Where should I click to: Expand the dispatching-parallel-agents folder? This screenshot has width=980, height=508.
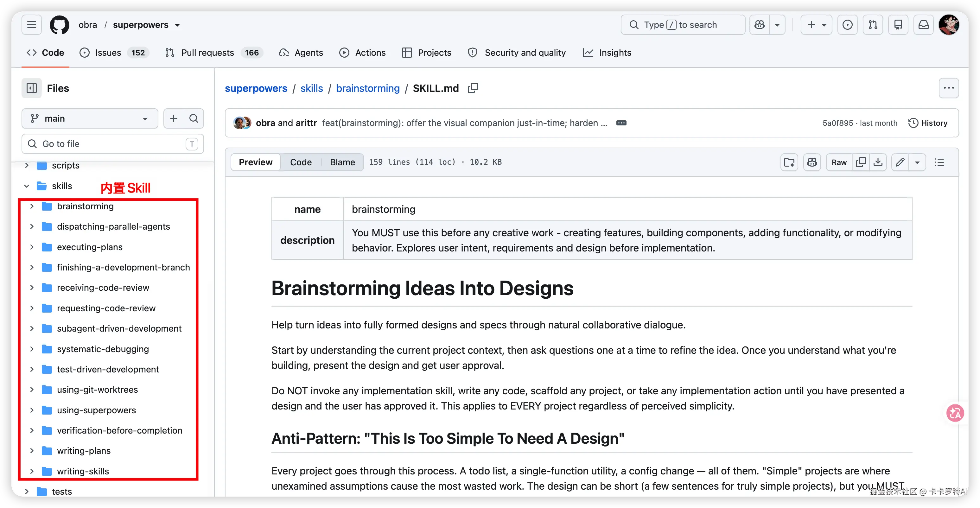click(x=32, y=226)
